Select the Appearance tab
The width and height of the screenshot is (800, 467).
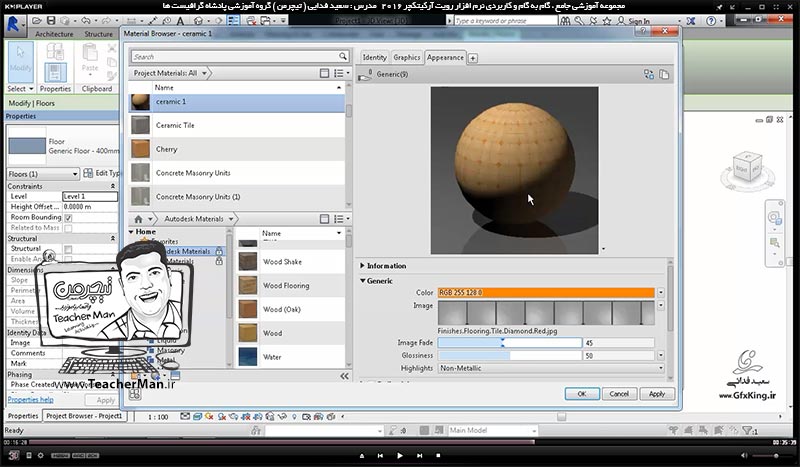(x=445, y=58)
